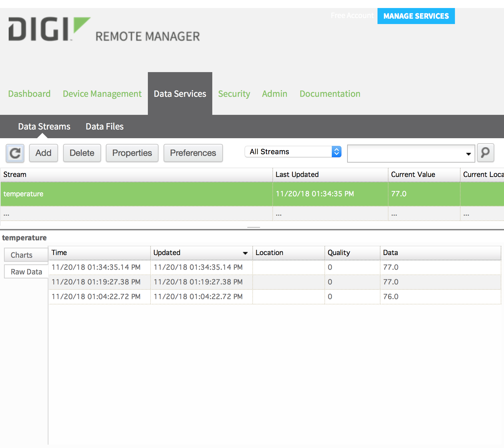
Task: Click the Free Account link
Action: pos(352,16)
